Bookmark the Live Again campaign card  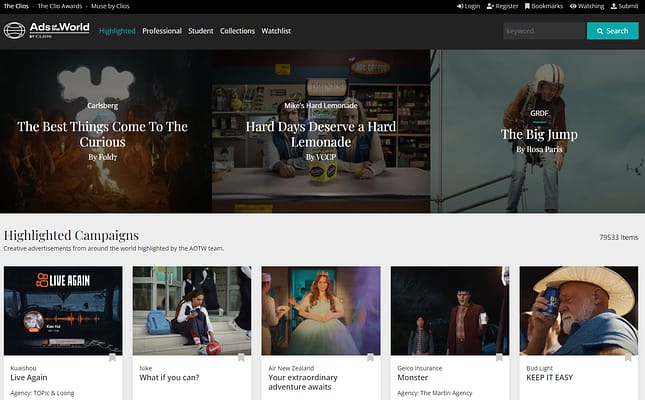click(x=112, y=358)
